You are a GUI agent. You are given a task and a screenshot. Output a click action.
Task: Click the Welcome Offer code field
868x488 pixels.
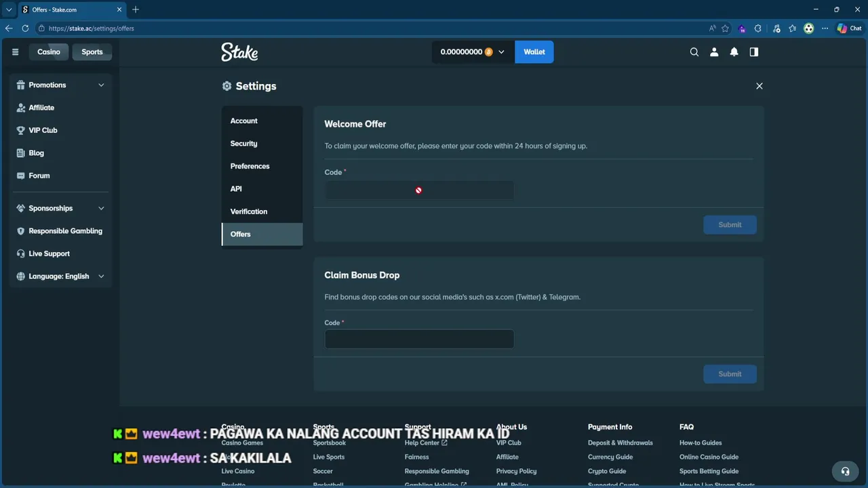pos(419,190)
